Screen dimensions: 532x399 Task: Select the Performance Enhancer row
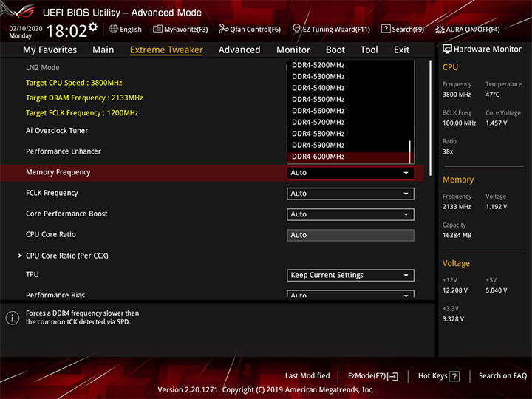64,151
